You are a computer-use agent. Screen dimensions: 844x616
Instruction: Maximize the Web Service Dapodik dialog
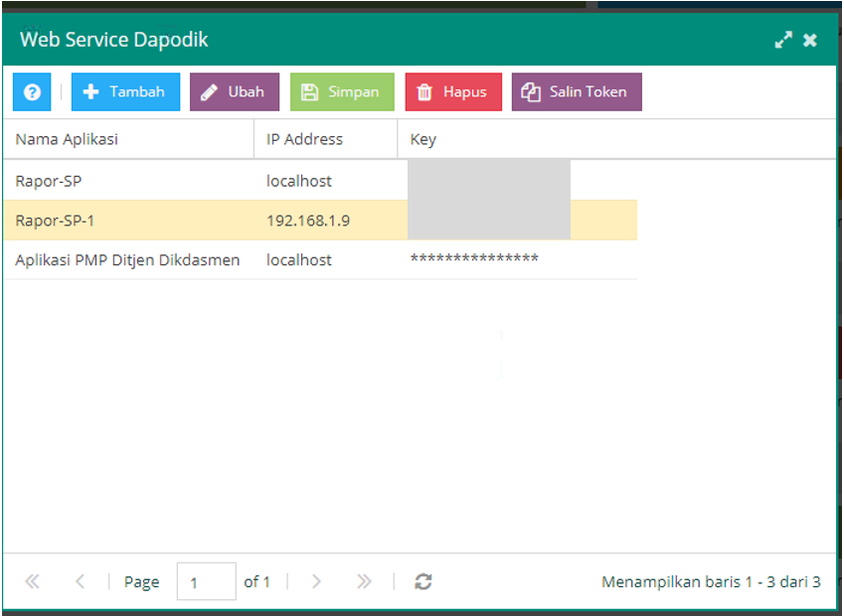pyautogui.click(x=783, y=41)
